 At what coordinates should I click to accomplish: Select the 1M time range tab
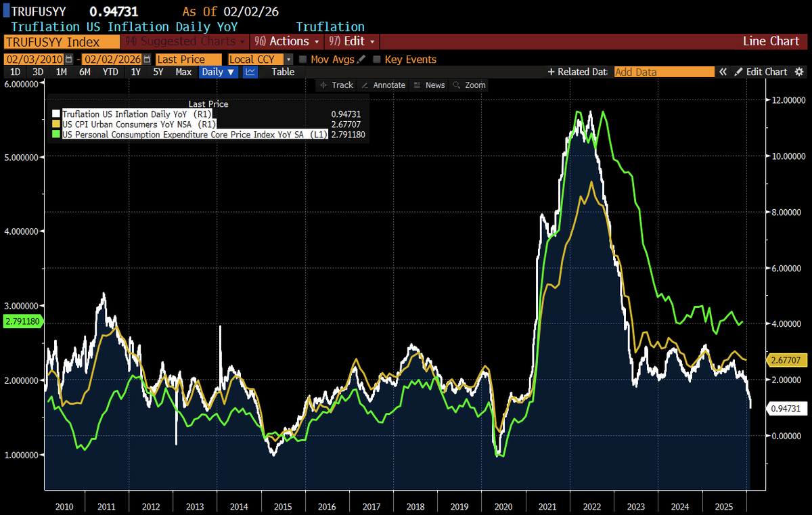62,72
